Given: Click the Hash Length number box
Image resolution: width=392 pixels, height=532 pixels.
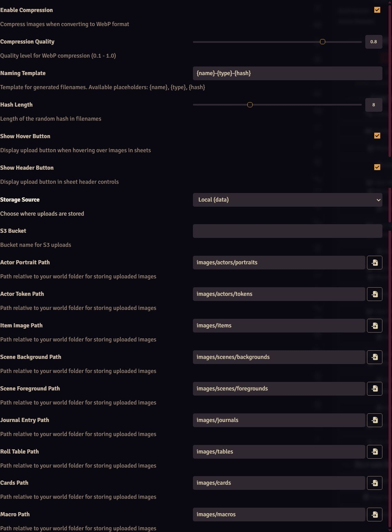Looking at the screenshot, I should click(x=373, y=105).
